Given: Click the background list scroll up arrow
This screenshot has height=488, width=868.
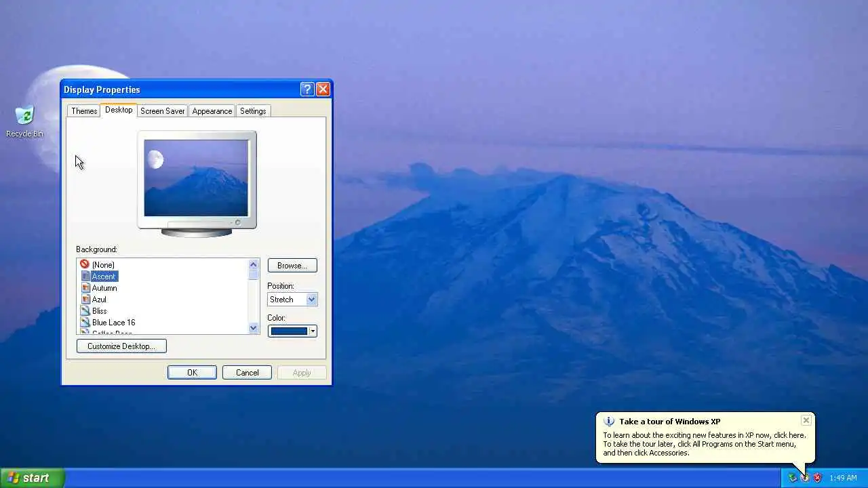Looking at the screenshot, I should tap(254, 264).
